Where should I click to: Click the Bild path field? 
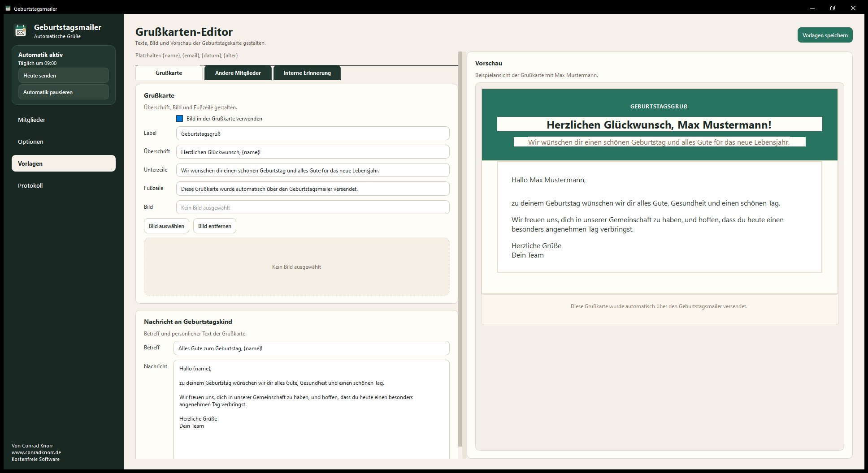(x=313, y=207)
